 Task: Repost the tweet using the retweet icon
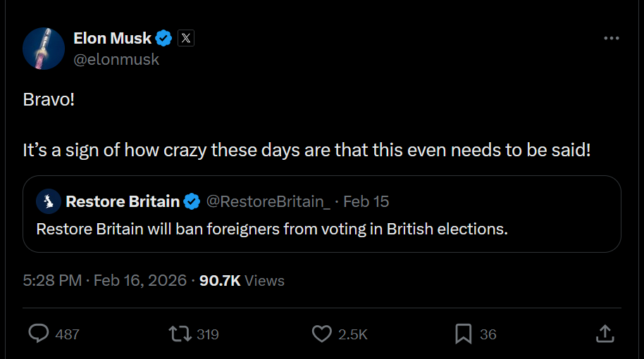pos(180,334)
